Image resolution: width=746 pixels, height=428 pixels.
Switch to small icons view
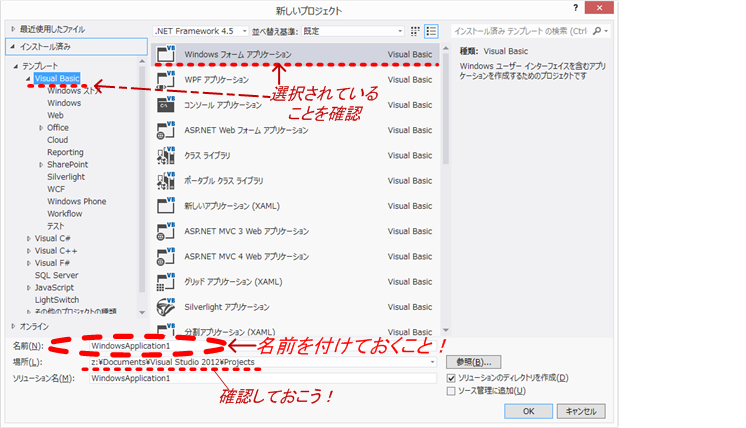click(415, 31)
